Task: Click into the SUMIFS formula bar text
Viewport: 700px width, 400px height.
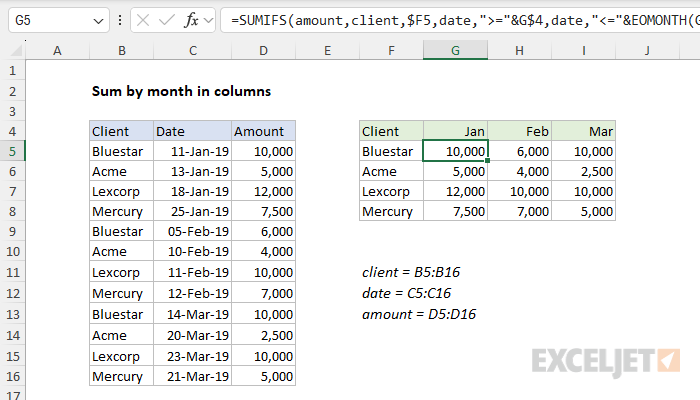Action: pos(461,20)
